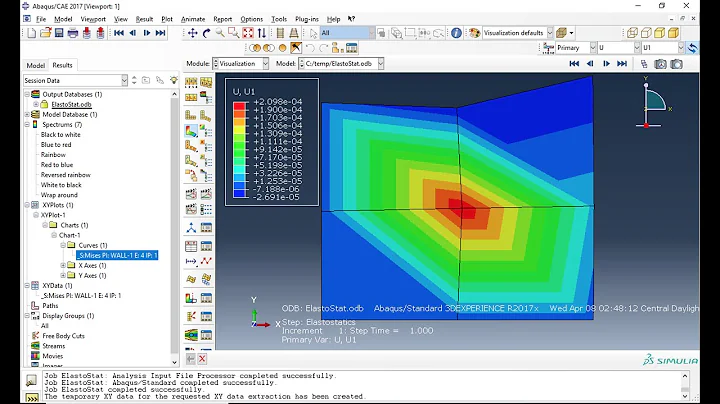
Task: Create a new model database icon
Action: click(32, 33)
